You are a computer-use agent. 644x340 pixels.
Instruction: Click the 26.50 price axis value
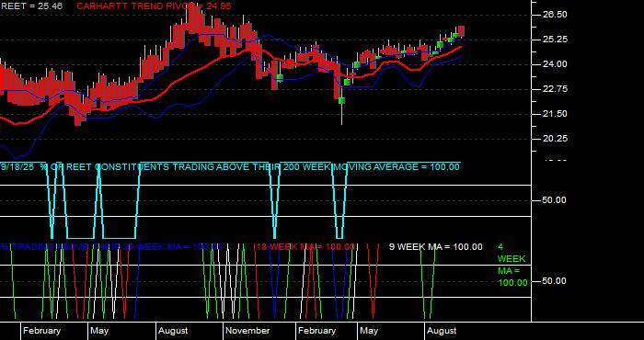point(555,15)
